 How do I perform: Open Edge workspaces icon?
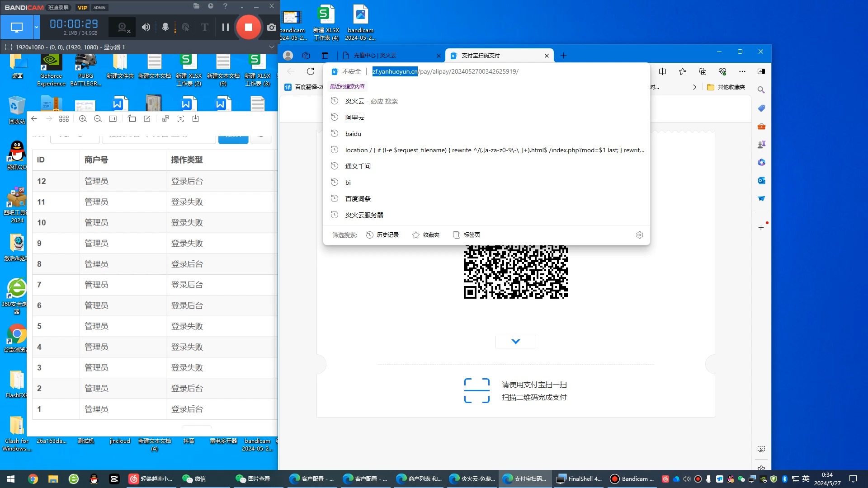306,56
